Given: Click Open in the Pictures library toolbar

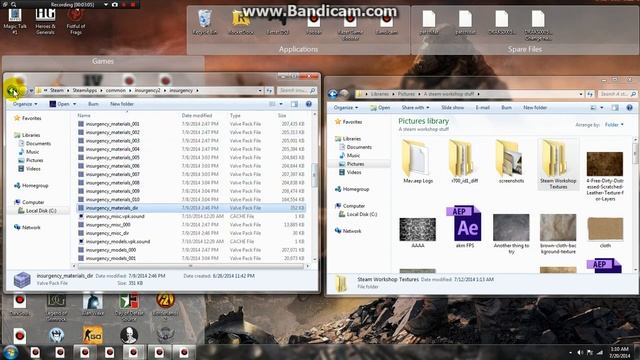Looking at the screenshot, I should click(x=380, y=108).
